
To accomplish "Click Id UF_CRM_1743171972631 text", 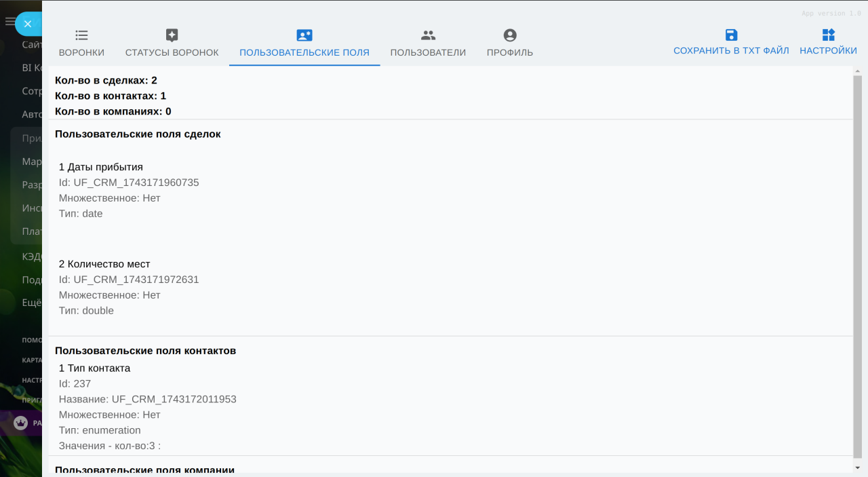I will pyautogui.click(x=129, y=280).
